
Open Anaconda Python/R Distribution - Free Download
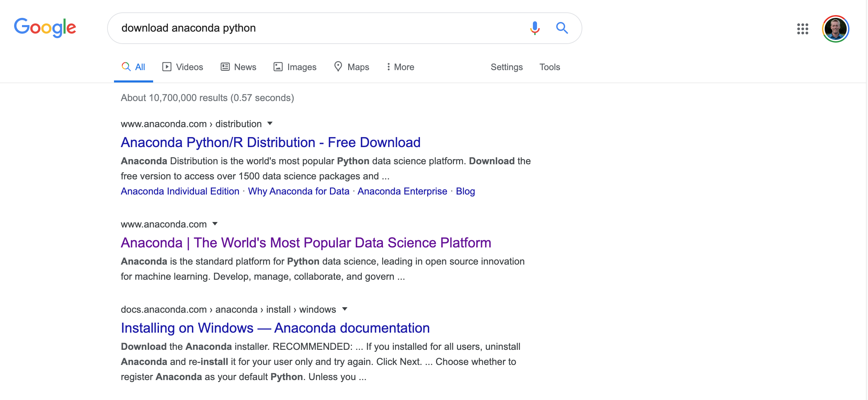(x=271, y=142)
